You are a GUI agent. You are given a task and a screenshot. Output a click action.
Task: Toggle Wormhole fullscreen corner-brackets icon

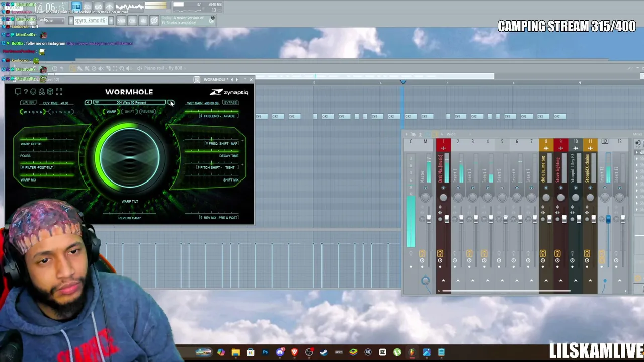(x=59, y=92)
